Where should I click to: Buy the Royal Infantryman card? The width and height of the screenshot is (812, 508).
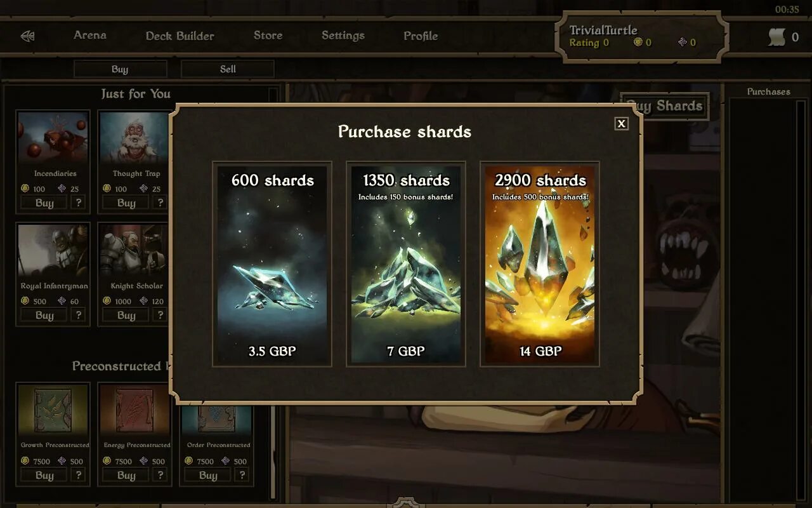tap(44, 315)
